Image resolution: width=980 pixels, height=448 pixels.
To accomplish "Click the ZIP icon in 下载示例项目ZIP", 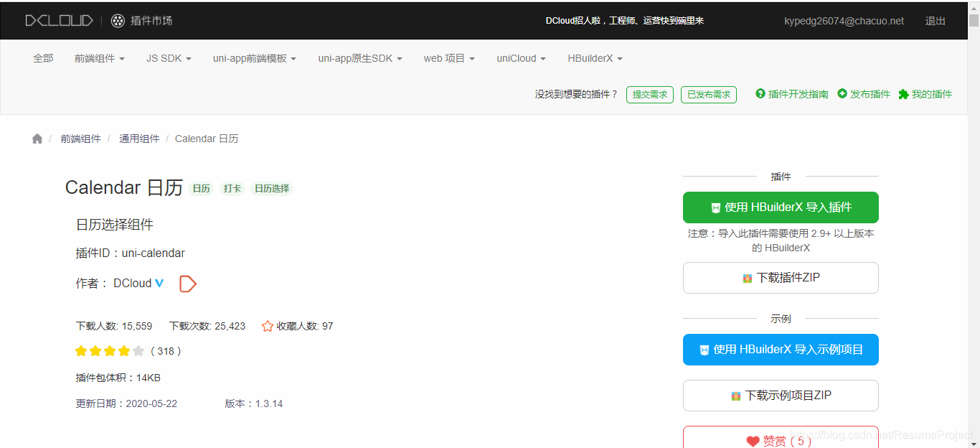I will tap(736, 396).
